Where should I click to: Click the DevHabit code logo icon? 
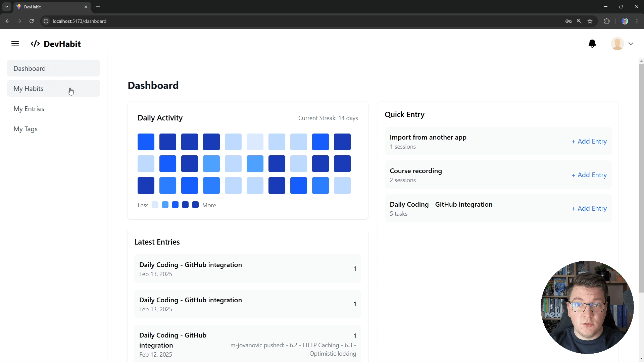(35, 44)
